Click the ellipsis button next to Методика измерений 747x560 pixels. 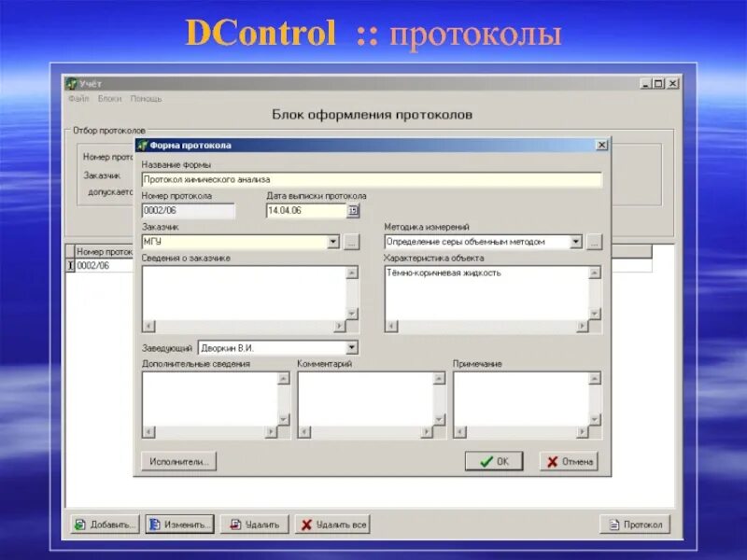[594, 242]
